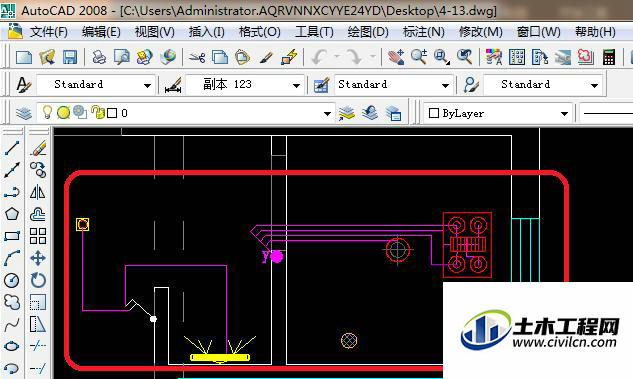Expand the 副本 123 dimension style dropdown
Image resolution: width=633 pixels, height=379 pixels.
click(x=296, y=85)
